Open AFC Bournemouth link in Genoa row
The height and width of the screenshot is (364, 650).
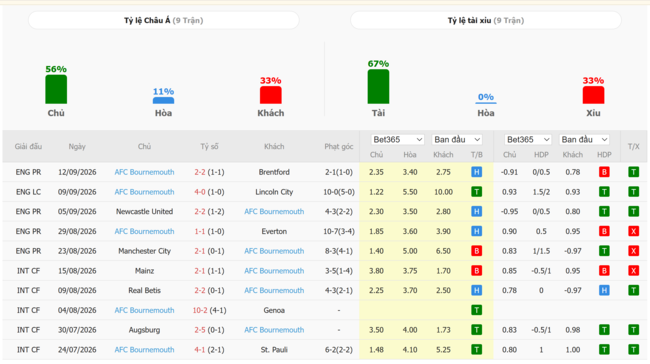(144, 310)
